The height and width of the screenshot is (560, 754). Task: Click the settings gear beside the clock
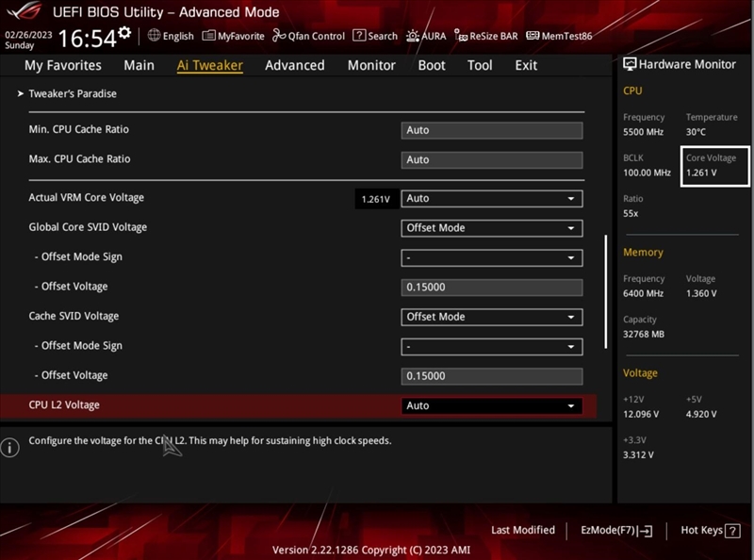pos(124,33)
